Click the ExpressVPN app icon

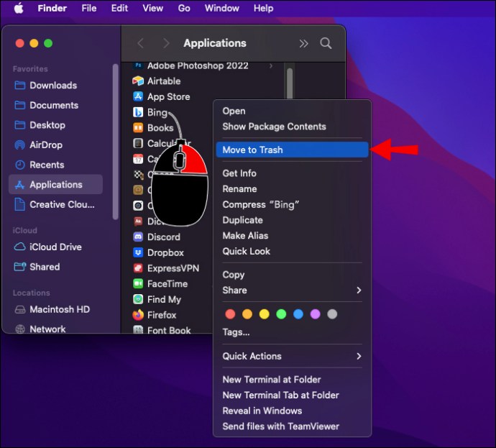(x=138, y=268)
